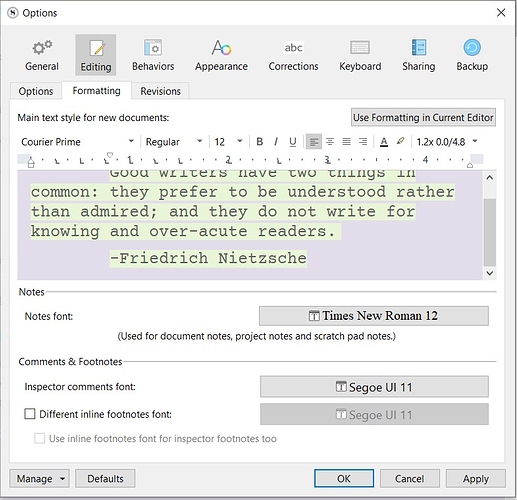The height and width of the screenshot is (500, 517).
Task: Center align the text
Action: tap(330, 142)
